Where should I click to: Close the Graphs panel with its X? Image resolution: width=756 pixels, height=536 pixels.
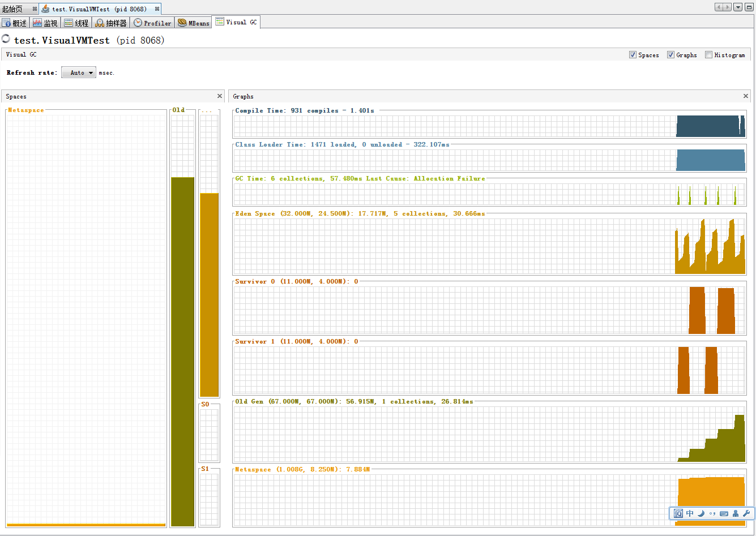745,96
